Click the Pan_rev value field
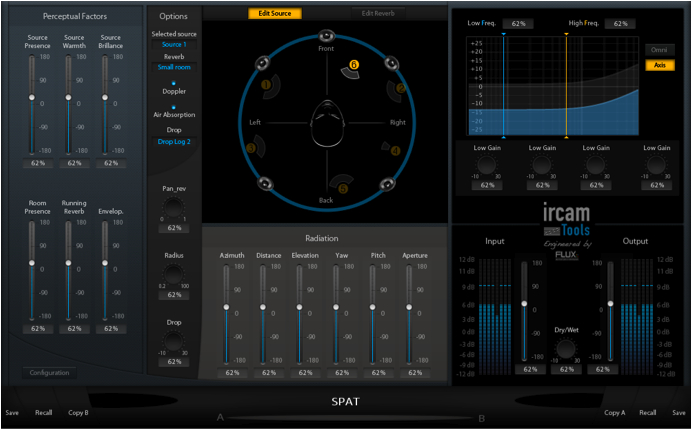The image size is (692, 430). tap(174, 228)
